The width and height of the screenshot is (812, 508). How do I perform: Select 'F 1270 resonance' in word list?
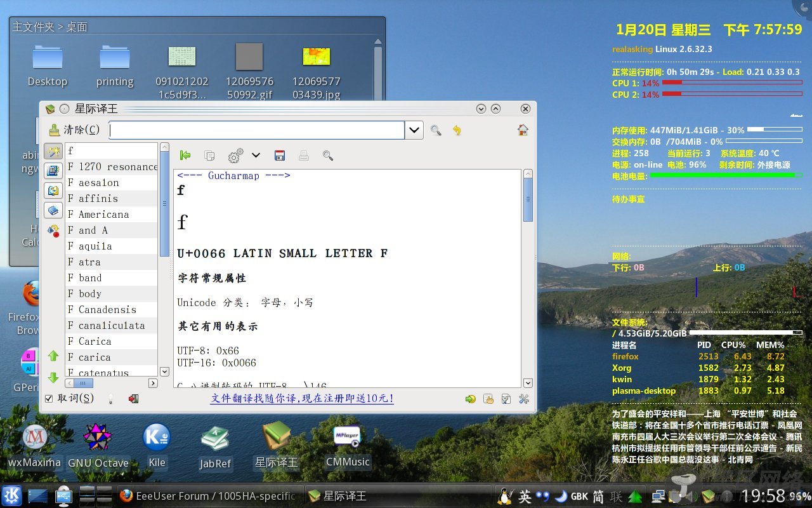click(112, 167)
